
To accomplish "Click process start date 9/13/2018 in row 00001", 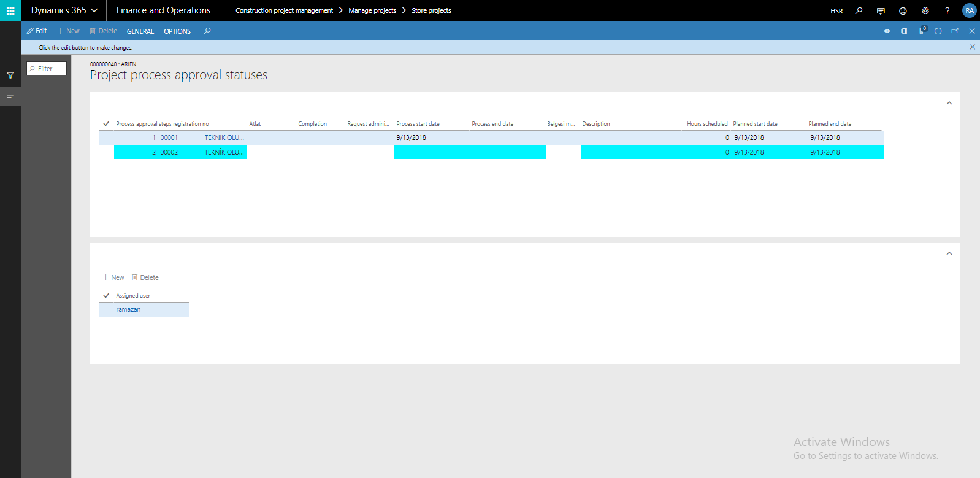I will tap(412, 137).
